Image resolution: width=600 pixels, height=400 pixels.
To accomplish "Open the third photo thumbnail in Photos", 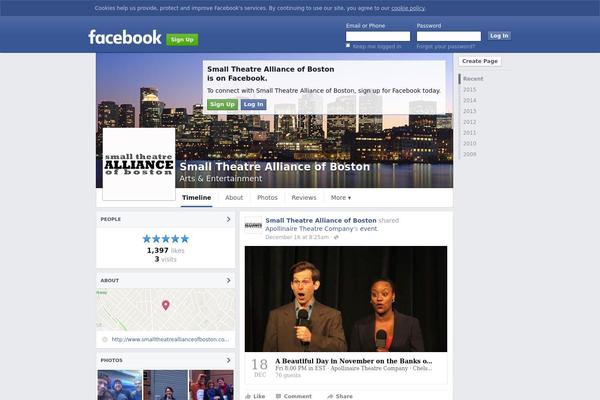I will point(211,385).
